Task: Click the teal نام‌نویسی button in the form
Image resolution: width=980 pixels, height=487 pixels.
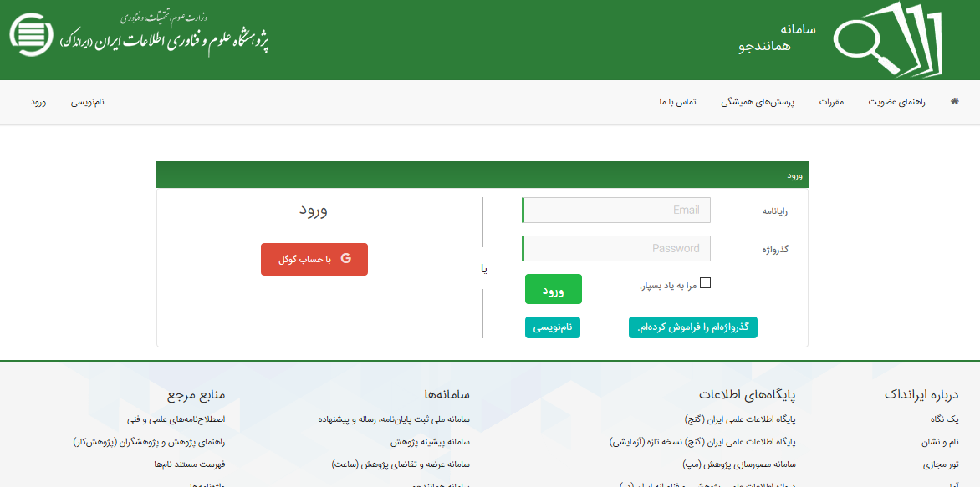Action: coord(553,327)
